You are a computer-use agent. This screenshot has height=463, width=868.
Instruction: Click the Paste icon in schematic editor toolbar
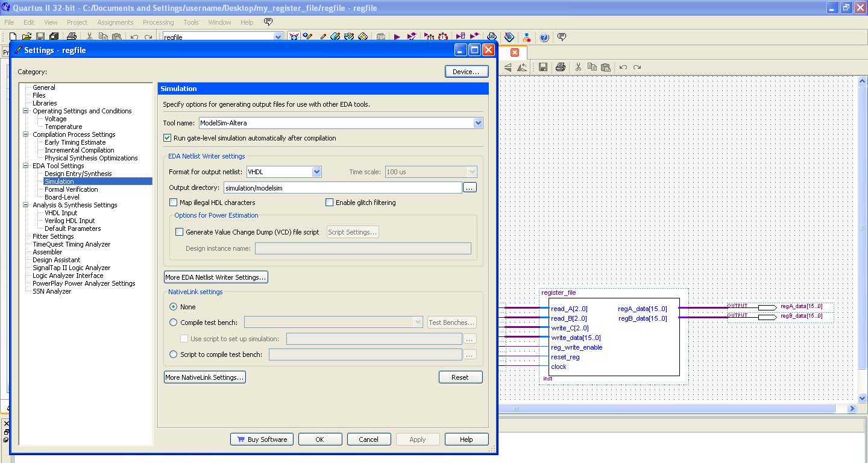point(606,67)
